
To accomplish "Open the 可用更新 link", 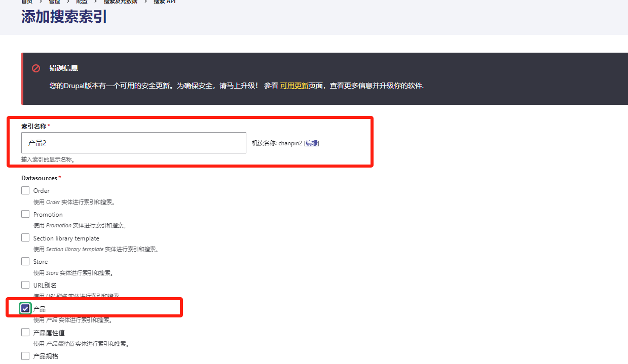I will (294, 86).
